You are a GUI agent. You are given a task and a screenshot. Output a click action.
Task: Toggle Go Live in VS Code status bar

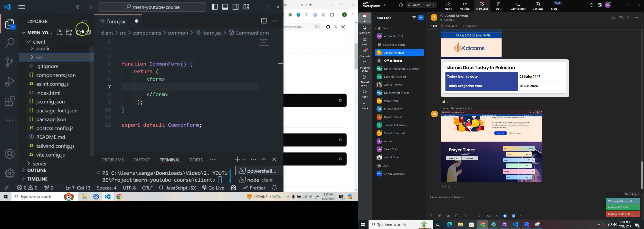(213, 188)
